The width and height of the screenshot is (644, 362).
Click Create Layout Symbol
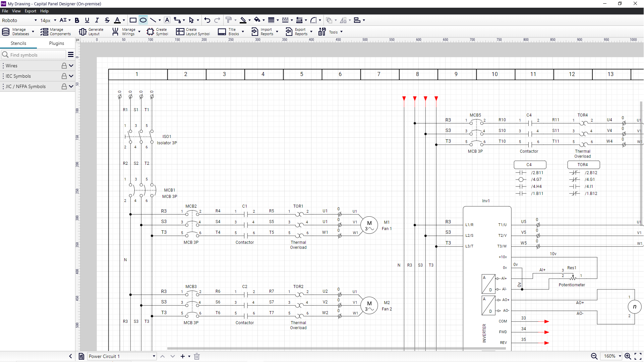[x=192, y=32]
